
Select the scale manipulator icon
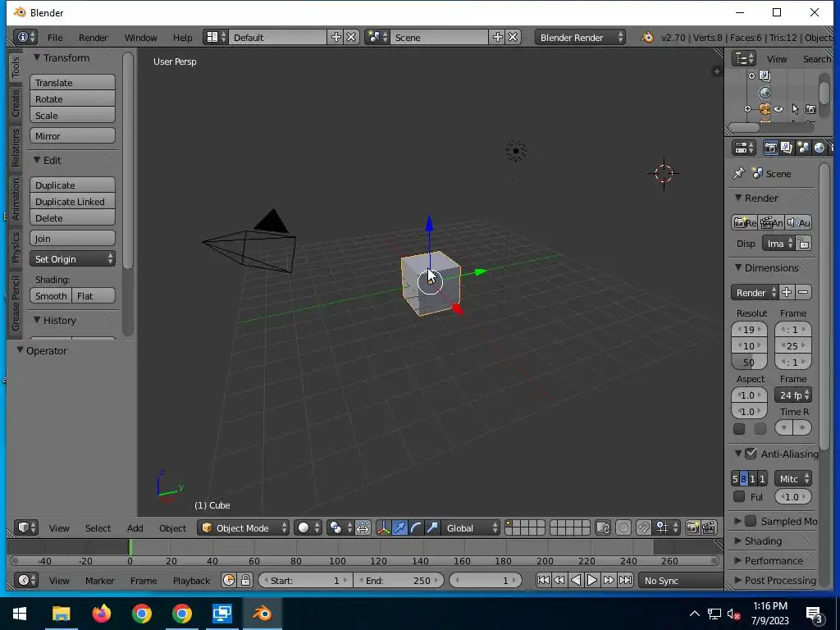point(432,527)
